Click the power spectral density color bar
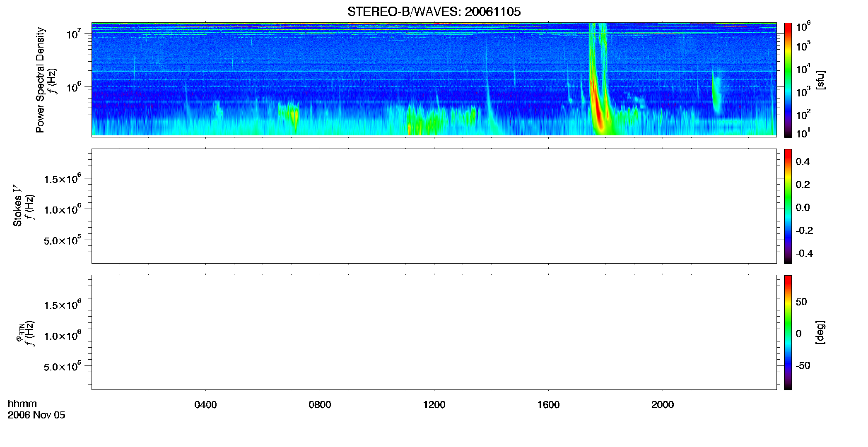 point(788,80)
